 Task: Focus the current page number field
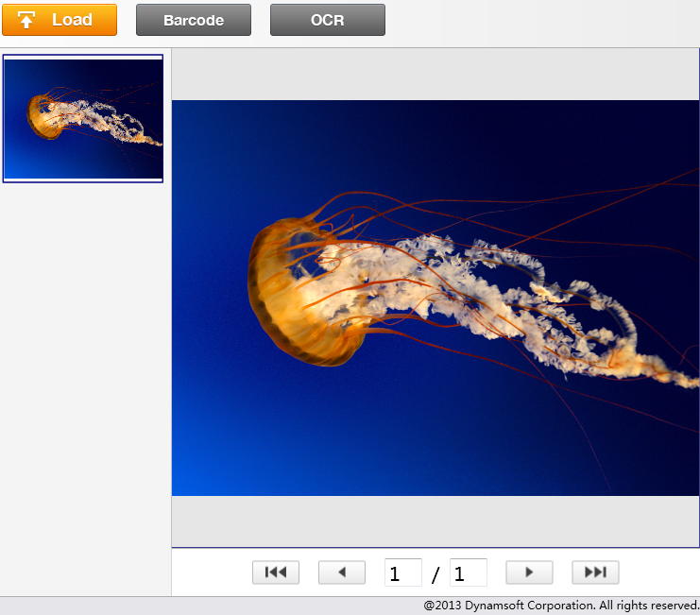402,573
